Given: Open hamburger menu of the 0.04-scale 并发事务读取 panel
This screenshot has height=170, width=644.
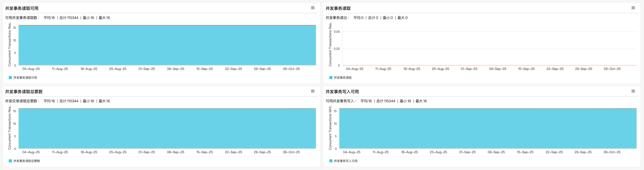Looking at the screenshot, I should (633, 8).
